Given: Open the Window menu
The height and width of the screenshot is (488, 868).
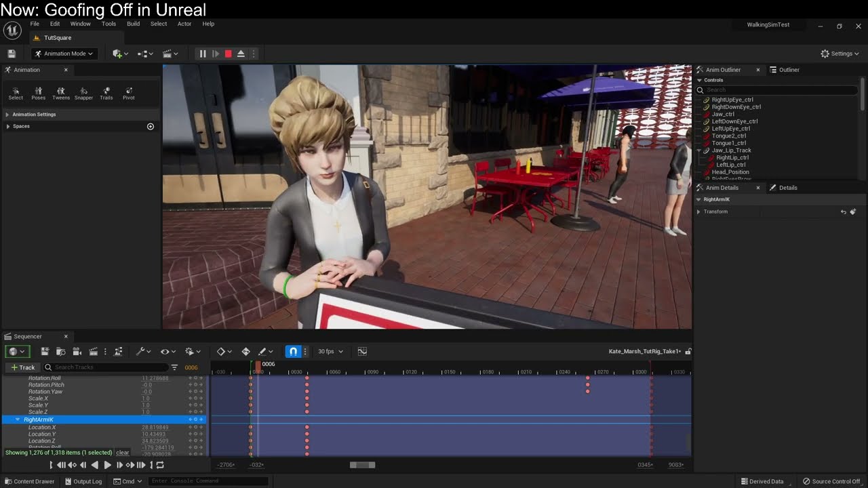Looking at the screenshot, I should (x=80, y=24).
